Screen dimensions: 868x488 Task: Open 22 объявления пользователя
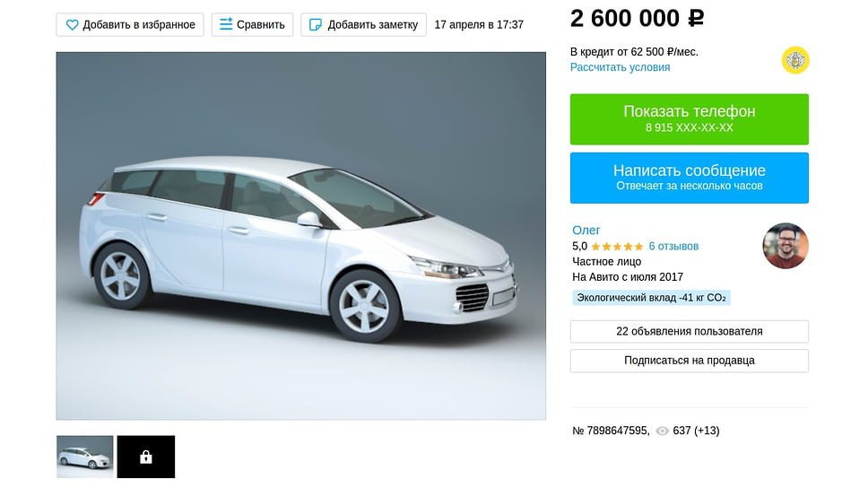tap(690, 331)
